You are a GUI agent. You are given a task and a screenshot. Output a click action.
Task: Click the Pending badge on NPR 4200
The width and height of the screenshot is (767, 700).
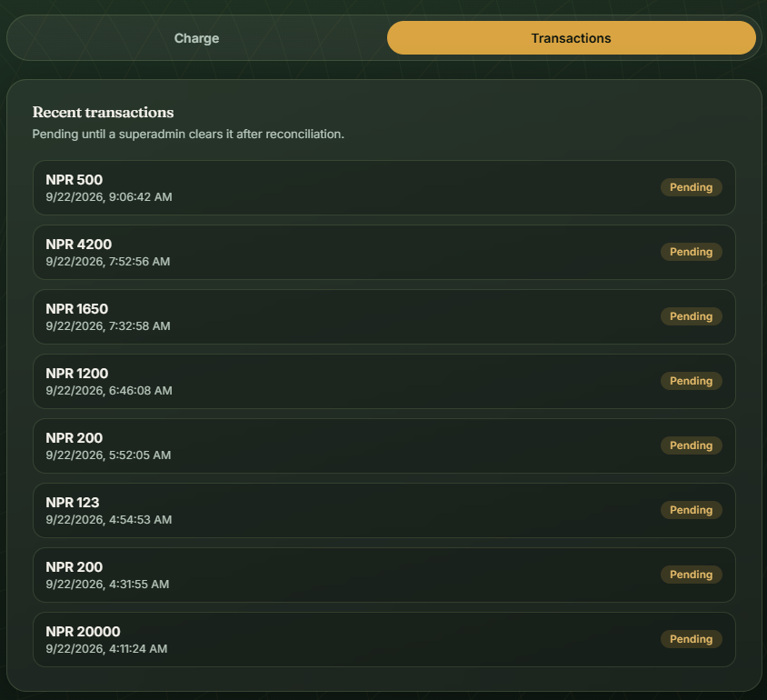[x=691, y=252]
